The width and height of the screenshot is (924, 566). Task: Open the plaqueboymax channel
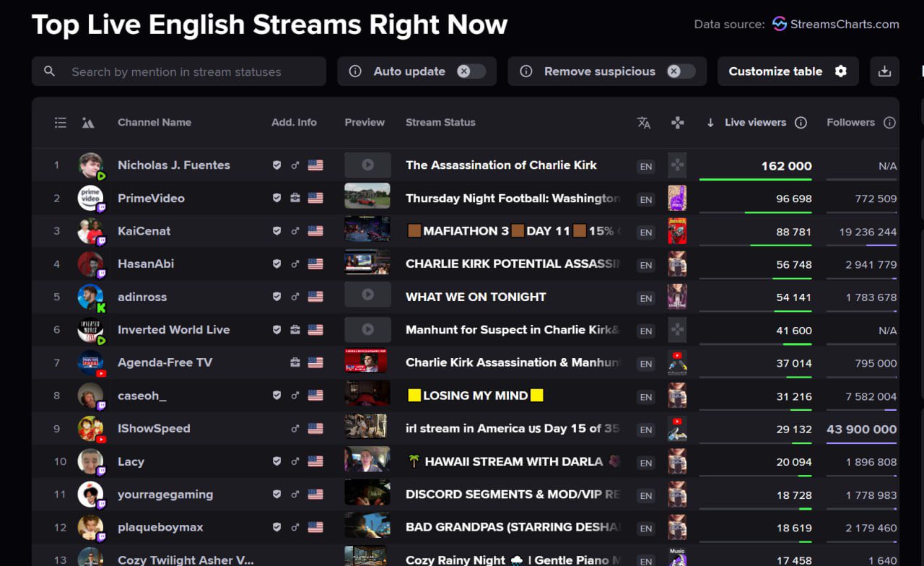pos(160,528)
